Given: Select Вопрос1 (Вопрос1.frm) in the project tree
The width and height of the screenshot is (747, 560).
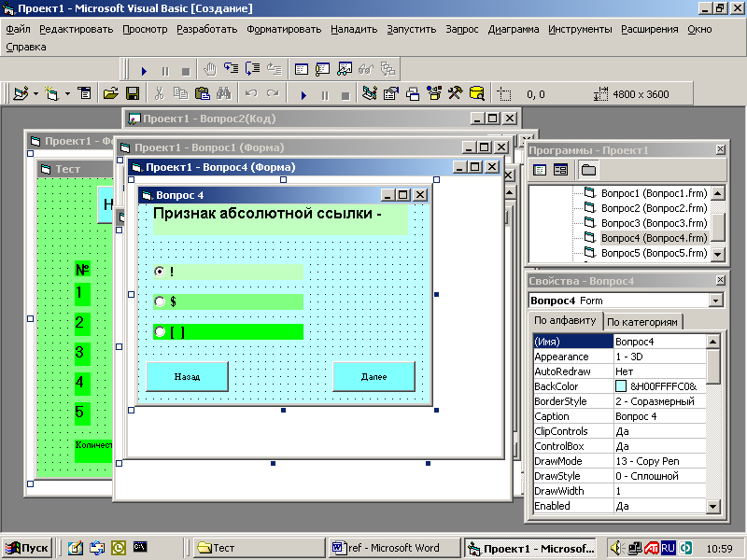Looking at the screenshot, I should [x=654, y=193].
